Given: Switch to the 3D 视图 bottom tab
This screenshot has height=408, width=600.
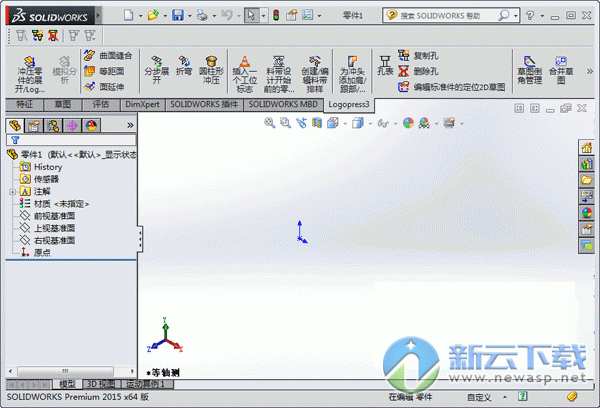Looking at the screenshot, I should click(101, 384).
